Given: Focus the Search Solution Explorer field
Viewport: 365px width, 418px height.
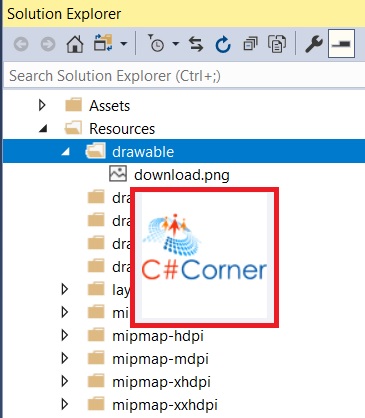Looking at the screenshot, I should 184,76.
